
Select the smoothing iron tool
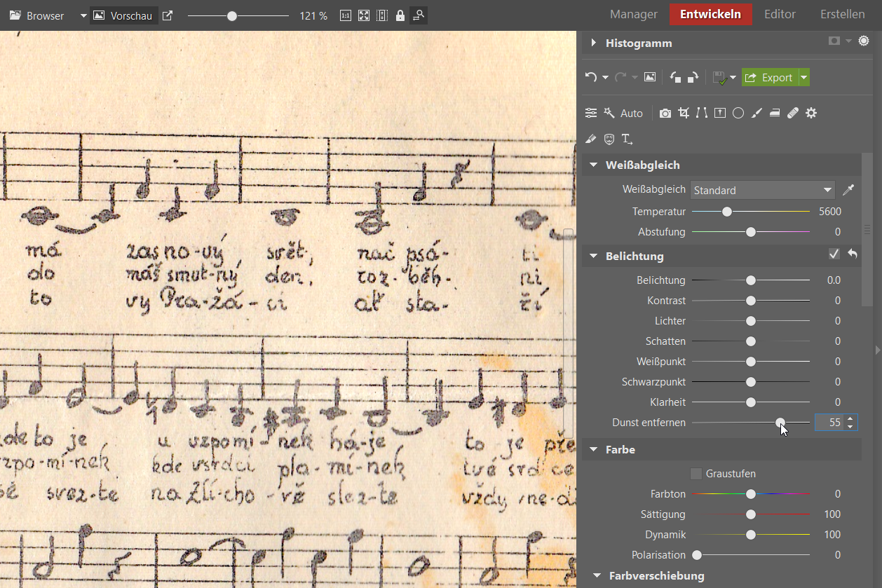[x=775, y=113]
